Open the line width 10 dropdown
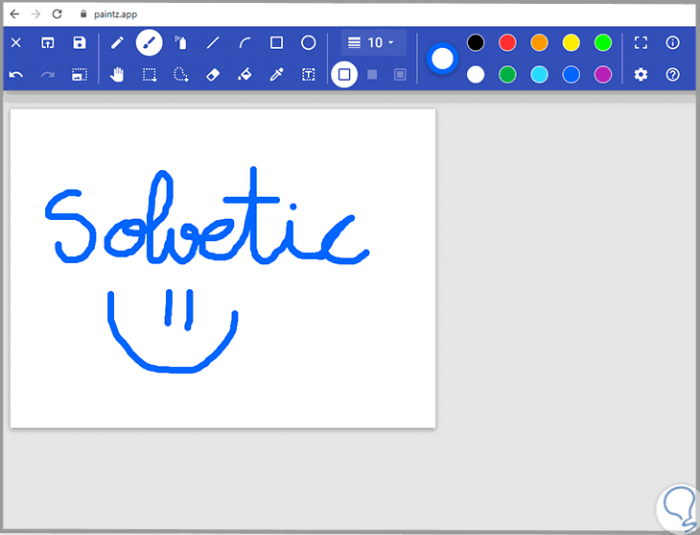The width and height of the screenshot is (700, 535). pos(374,43)
